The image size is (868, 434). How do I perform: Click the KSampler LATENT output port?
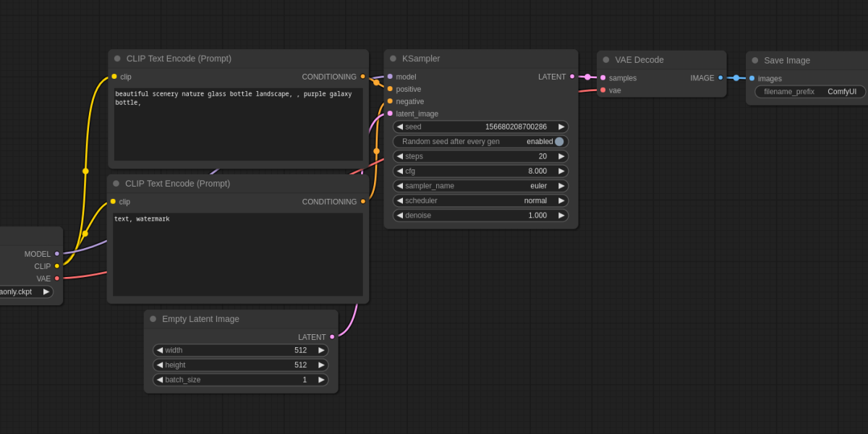pos(572,77)
